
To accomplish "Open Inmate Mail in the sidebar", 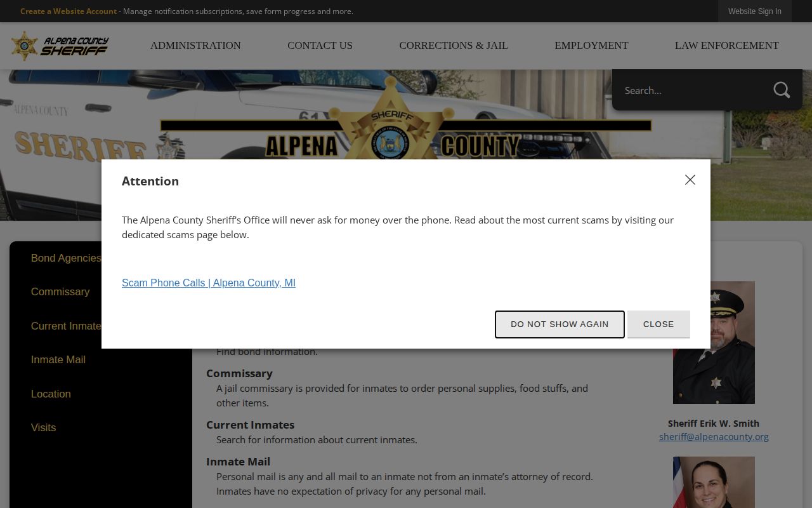I will click(58, 360).
